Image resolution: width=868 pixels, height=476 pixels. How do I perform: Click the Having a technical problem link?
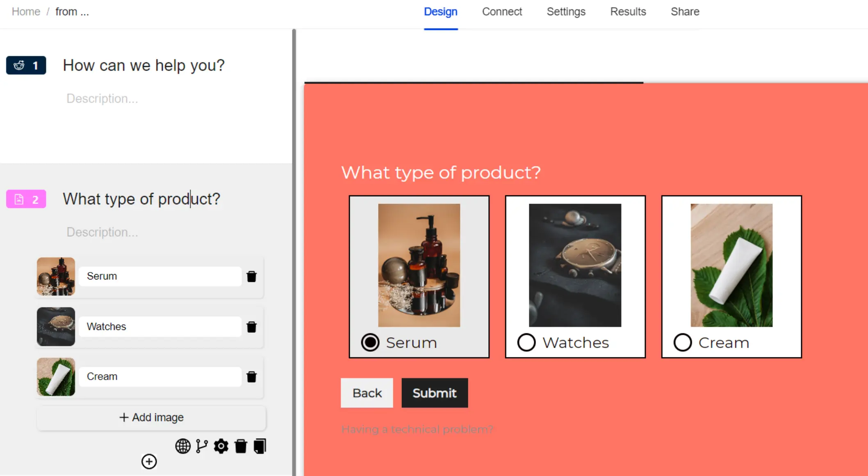point(417,428)
